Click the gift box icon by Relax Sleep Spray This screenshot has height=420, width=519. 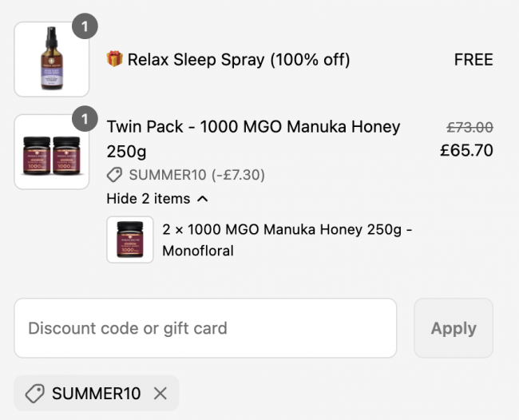click(114, 59)
